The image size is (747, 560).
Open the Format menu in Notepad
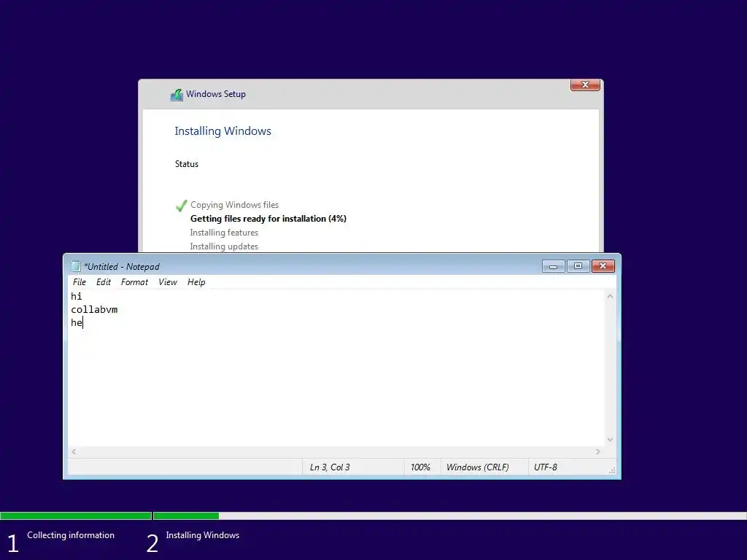(134, 282)
